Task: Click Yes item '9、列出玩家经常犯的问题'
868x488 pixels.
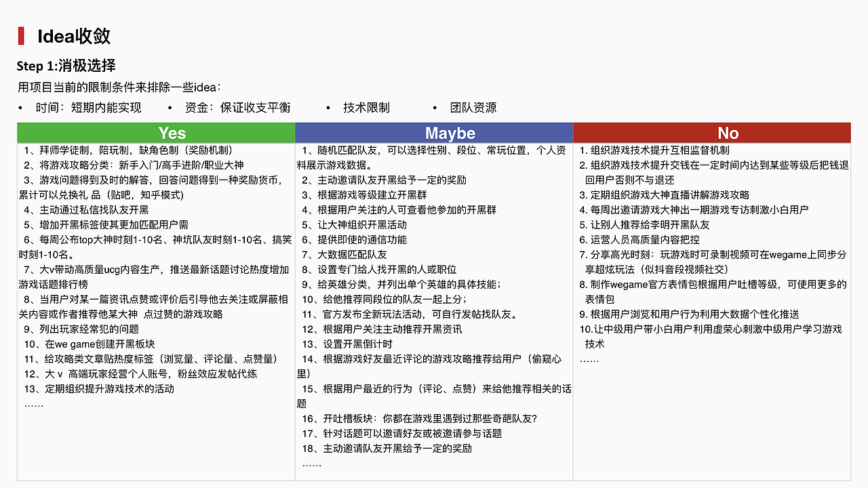Action: [81, 329]
